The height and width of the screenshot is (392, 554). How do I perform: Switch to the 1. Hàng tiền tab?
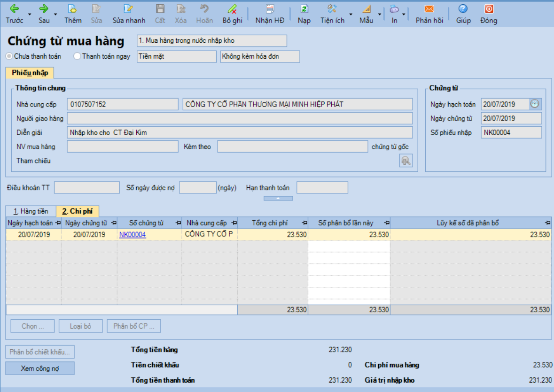click(x=31, y=211)
